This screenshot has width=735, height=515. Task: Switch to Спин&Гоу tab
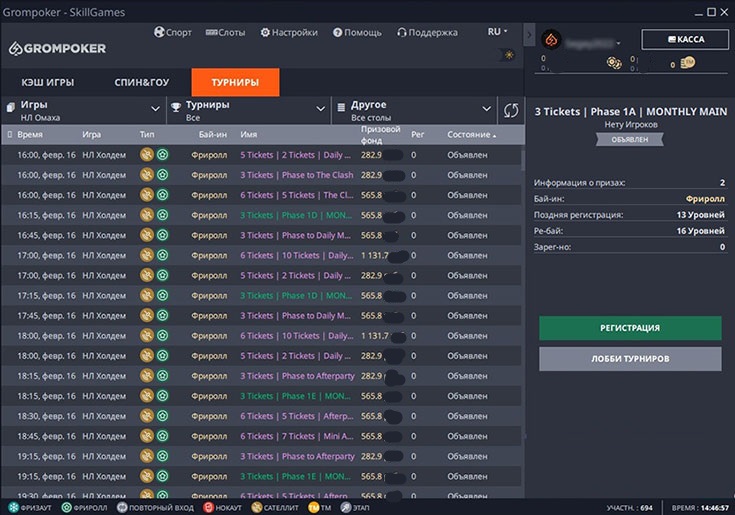(142, 82)
